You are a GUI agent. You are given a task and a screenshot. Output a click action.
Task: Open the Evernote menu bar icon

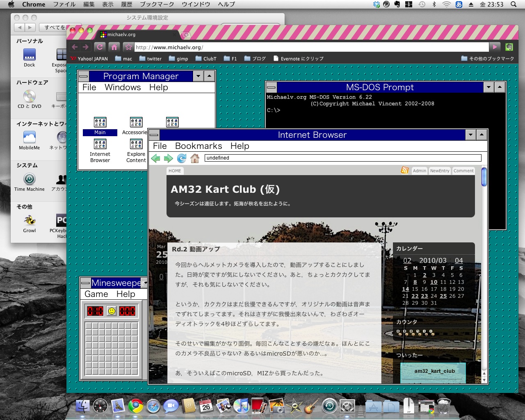point(397,5)
